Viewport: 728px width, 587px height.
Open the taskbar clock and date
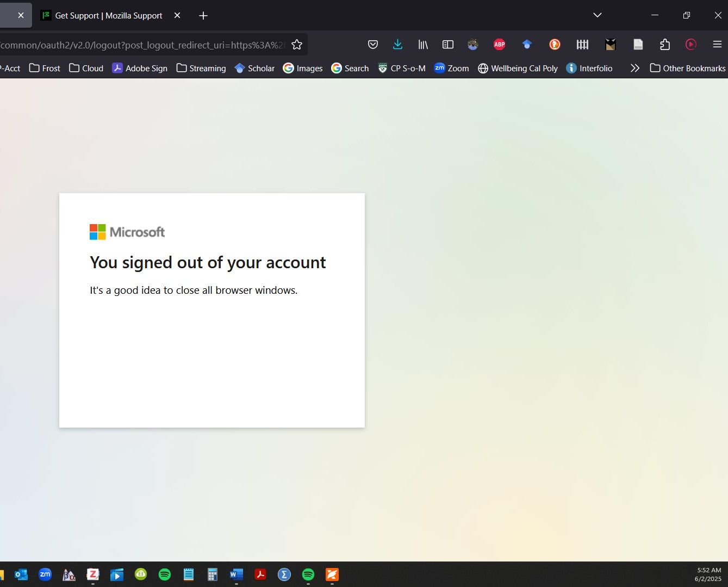(x=708, y=574)
